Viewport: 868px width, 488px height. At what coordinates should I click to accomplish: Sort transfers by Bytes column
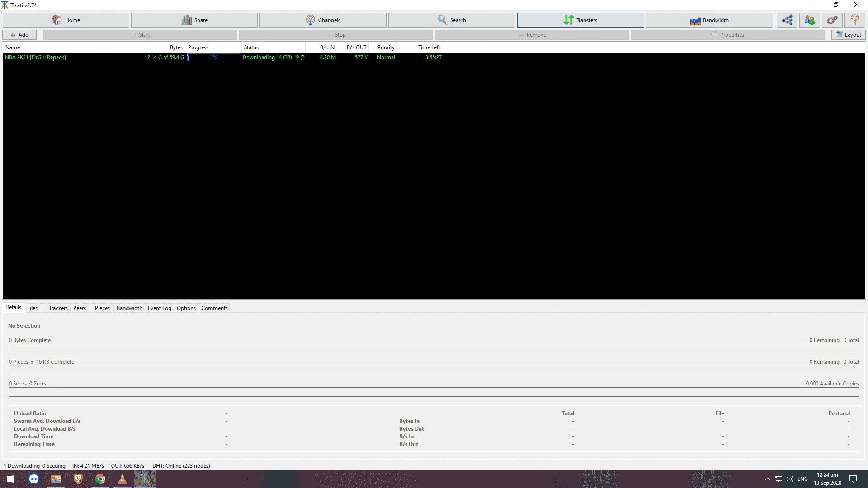142,47
